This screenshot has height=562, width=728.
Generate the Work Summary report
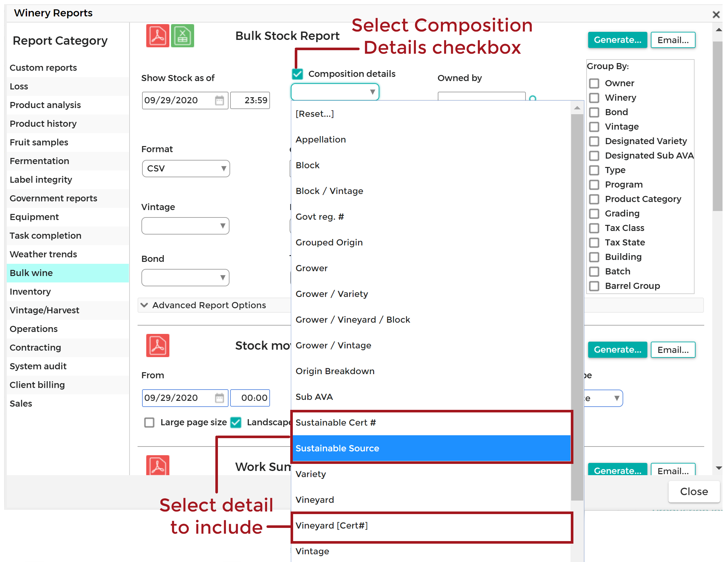(x=617, y=470)
